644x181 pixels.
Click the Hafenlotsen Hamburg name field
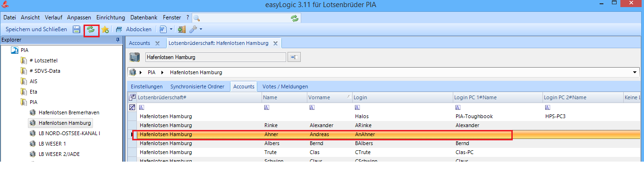[x=215, y=57]
